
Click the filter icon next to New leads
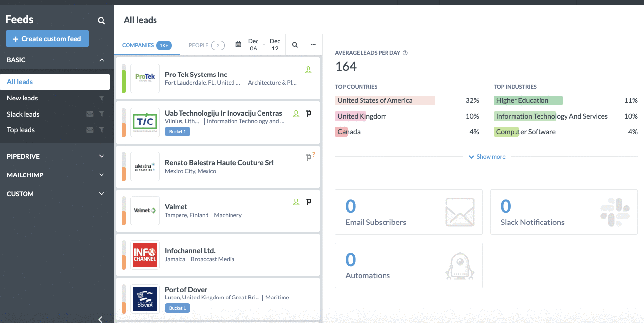[x=102, y=98]
